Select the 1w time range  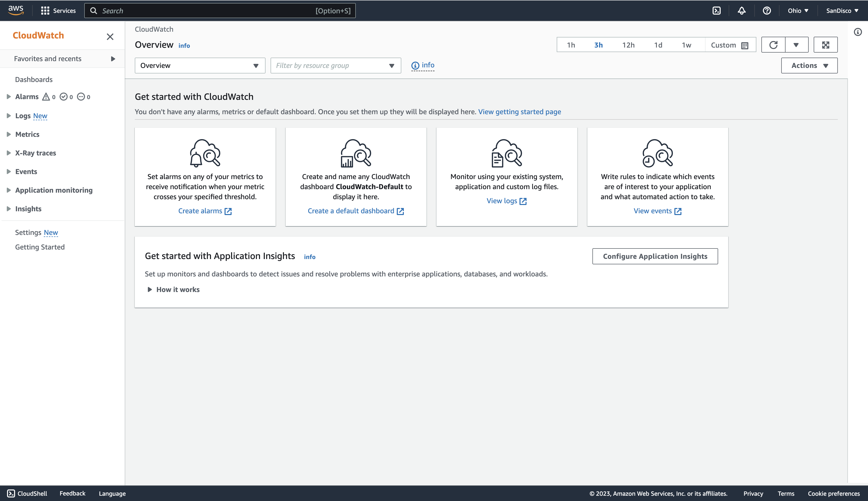click(x=686, y=45)
